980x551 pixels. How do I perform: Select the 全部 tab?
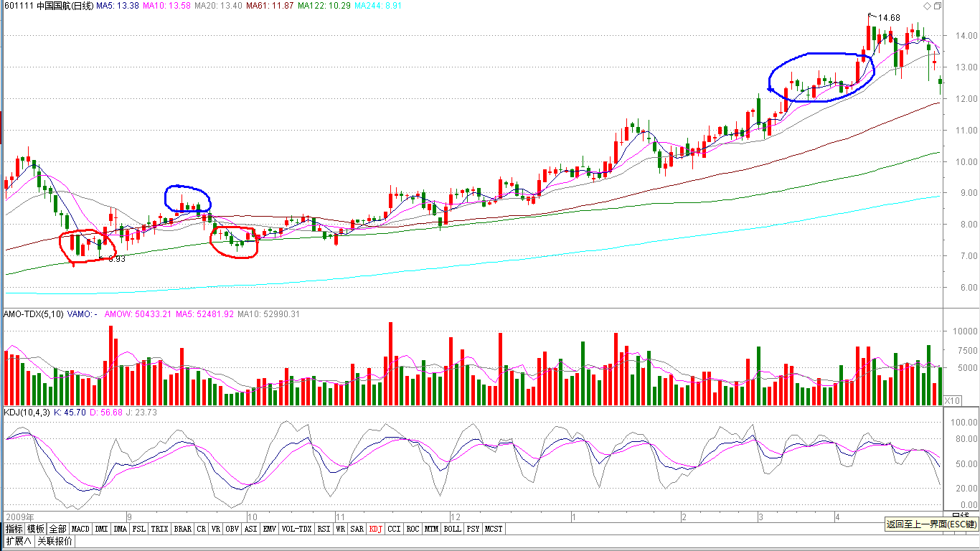(x=58, y=529)
